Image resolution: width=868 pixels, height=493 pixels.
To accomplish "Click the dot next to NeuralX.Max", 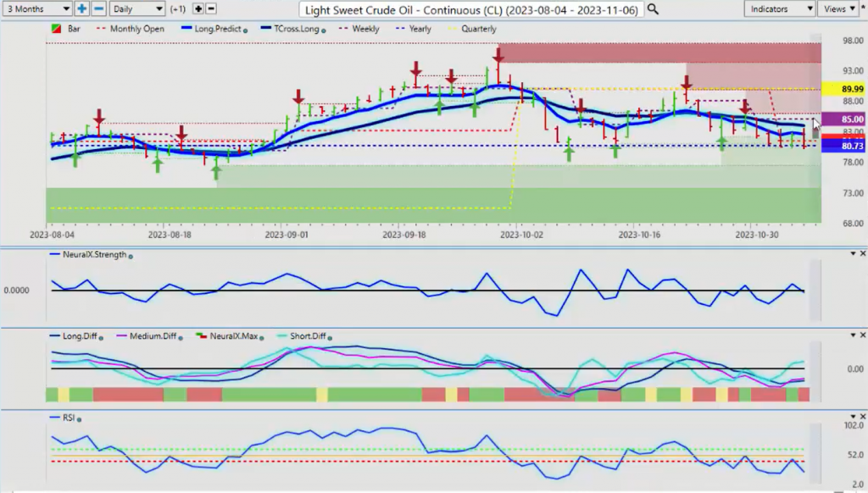I will (x=261, y=337).
